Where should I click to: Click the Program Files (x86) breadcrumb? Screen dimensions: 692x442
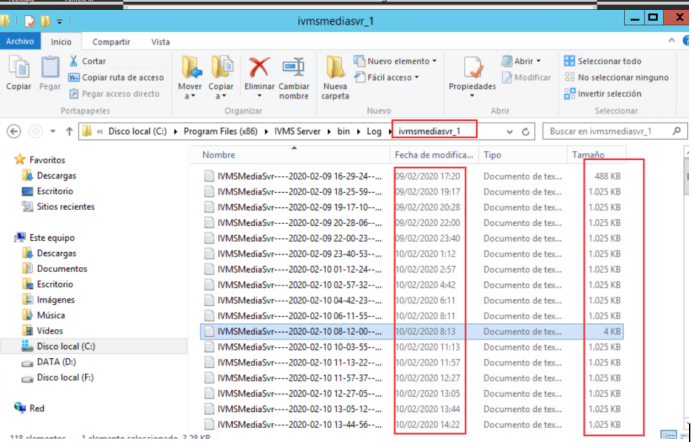[220, 131]
